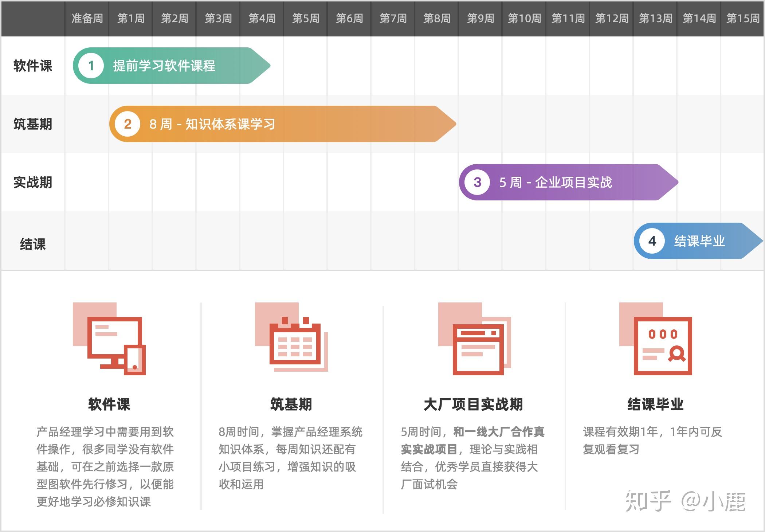Select the blue 结课毕业 timeline bar
This screenshot has width=765, height=532.
698,241
